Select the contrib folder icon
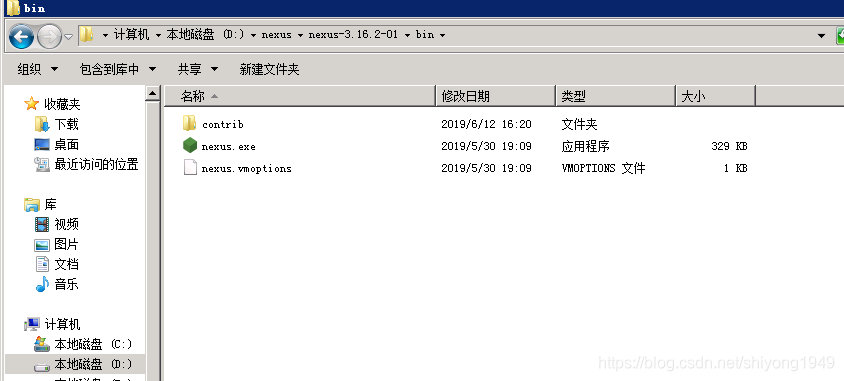Viewport: 844px width, 381px height. [189, 124]
